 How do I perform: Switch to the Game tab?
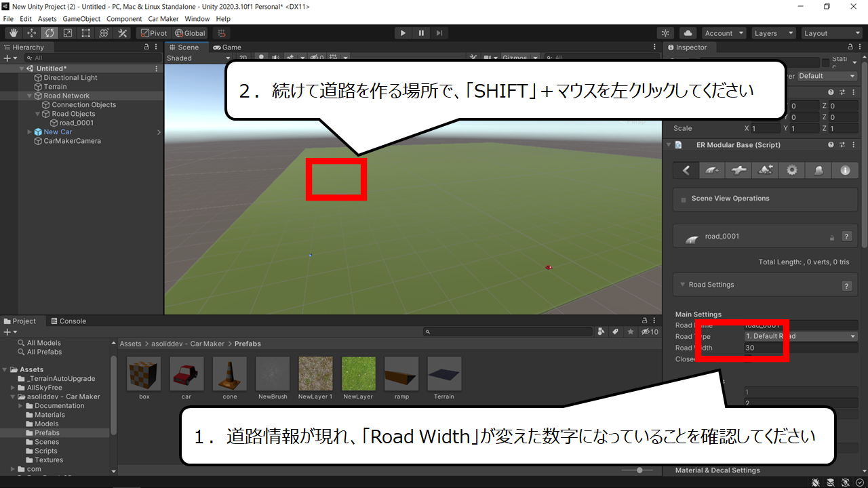tap(227, 47)
